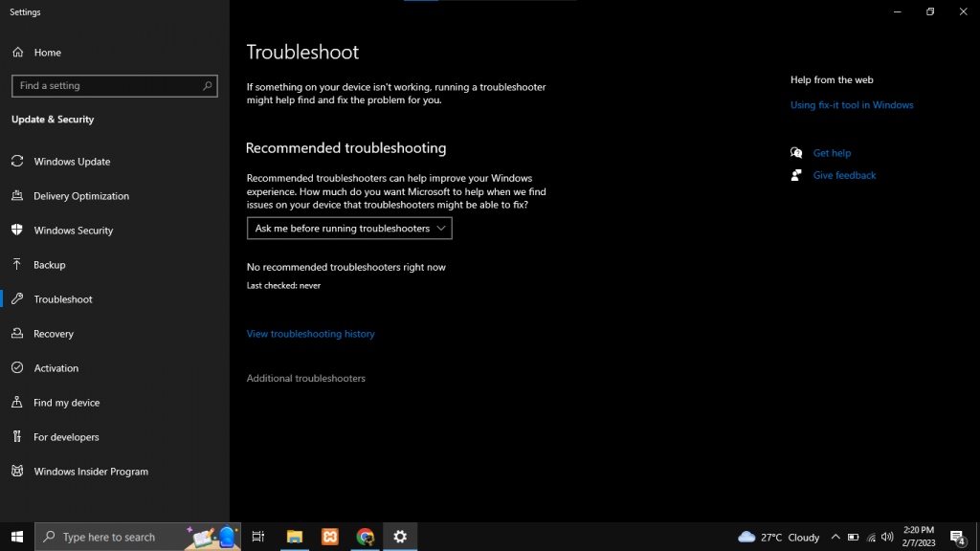
Task: Open Using fix-it tool in Windows link
Action: tap(852, 105)
